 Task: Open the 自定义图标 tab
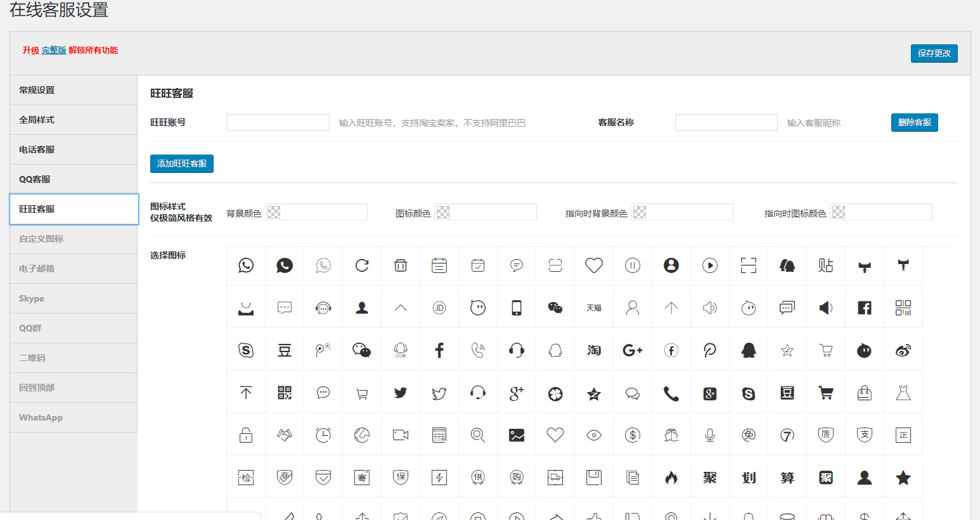tap(74, 239)
